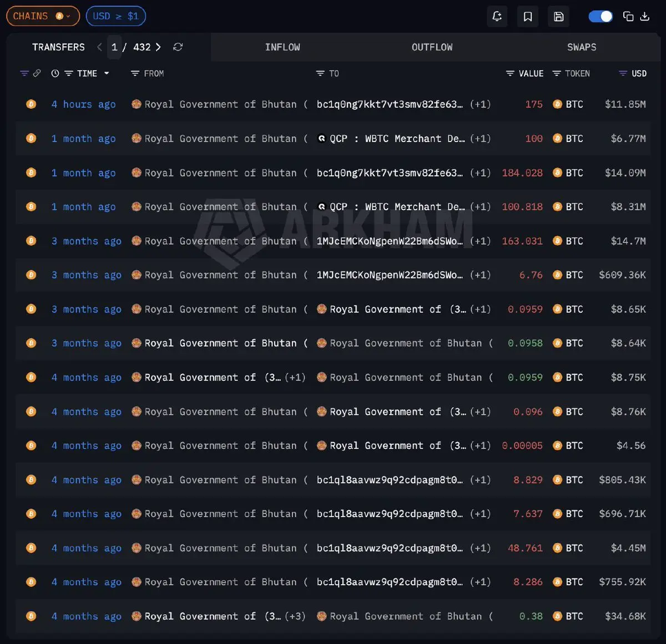Click Bitcoin chain icon in $4.45M row
666x644 pixels.
tap(31, 548)
